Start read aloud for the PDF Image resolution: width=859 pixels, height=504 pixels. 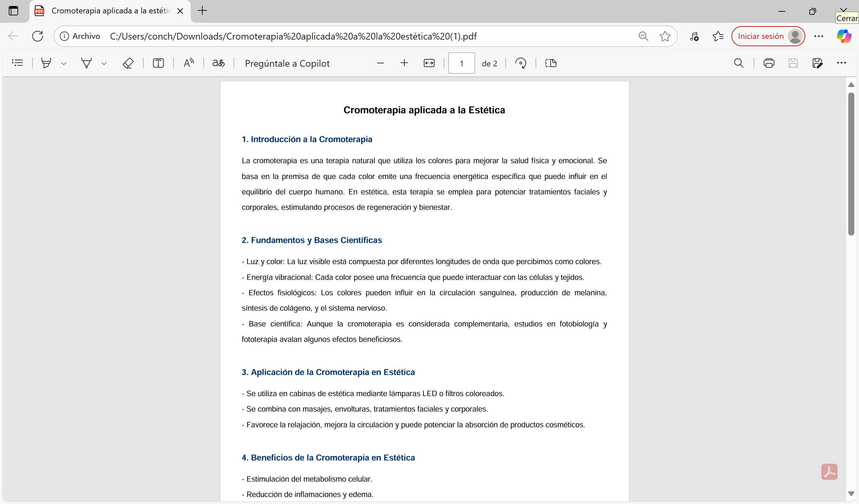(x=189, y=63)
